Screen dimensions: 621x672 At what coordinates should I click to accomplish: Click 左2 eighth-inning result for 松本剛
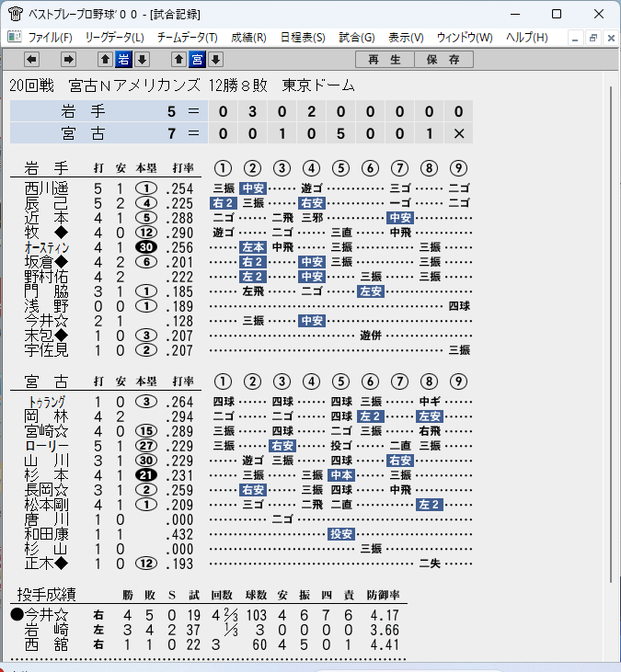[430, 505]
